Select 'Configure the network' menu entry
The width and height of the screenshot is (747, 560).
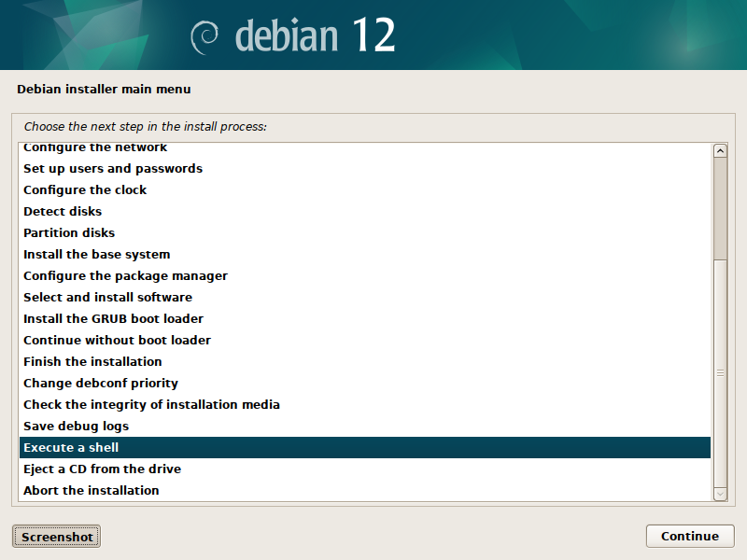(365, 147)
